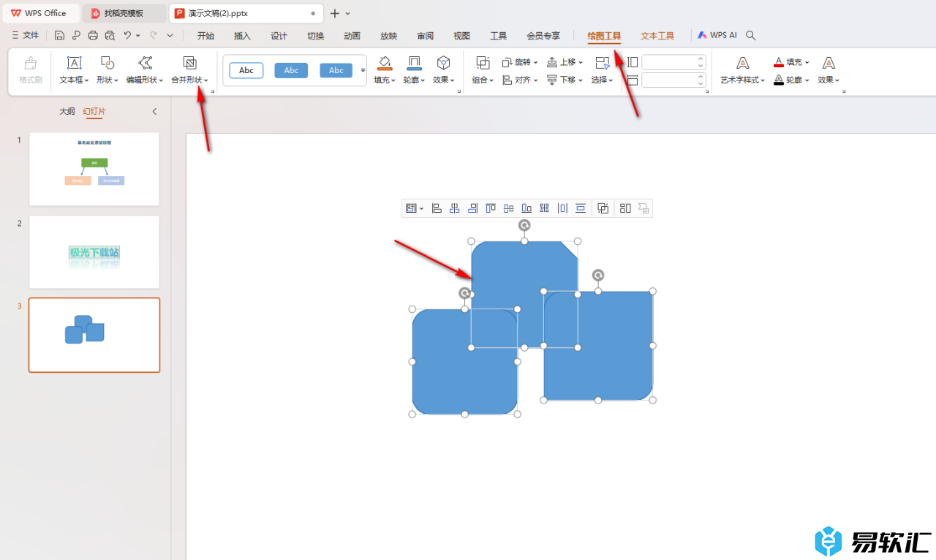
Task: Open the 会员专享 member tab
Action: (543, 36)
